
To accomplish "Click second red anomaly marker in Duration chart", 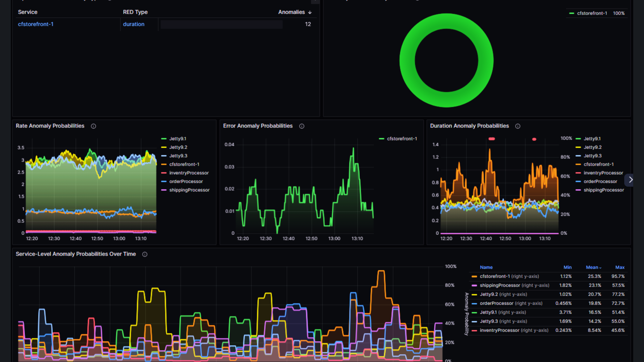I will coord(534,139).
